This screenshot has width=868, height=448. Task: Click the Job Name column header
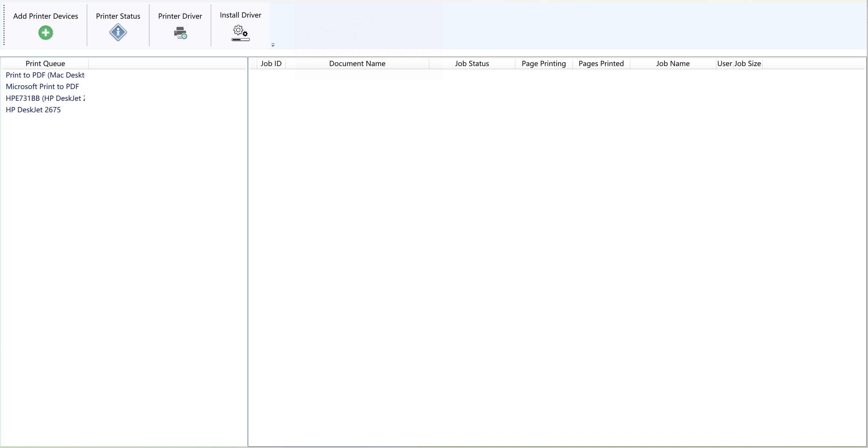pyautogui.click(x=672, y=63)
